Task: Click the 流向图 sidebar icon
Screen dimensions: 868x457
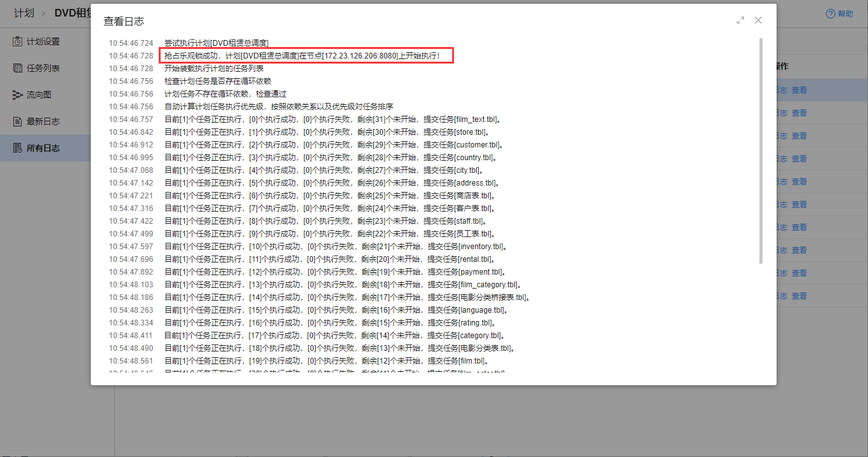Action: pyautogui.click(x=18, y=95)
